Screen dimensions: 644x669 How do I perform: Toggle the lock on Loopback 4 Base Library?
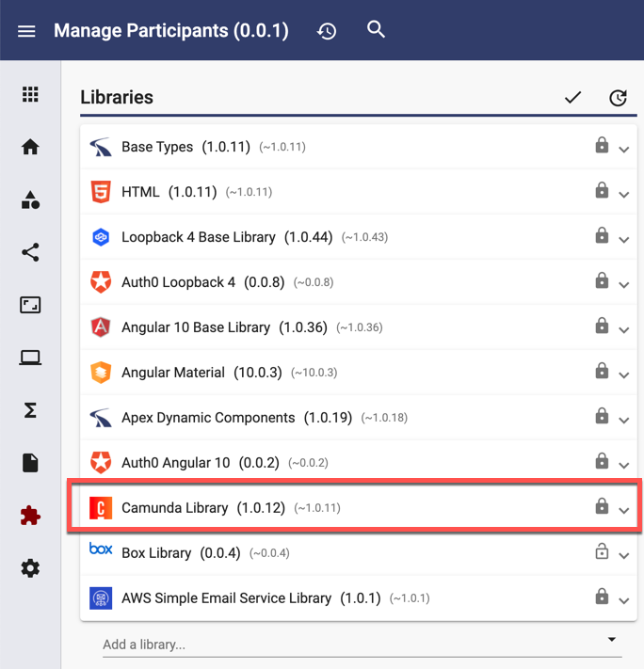pos(602,235)
